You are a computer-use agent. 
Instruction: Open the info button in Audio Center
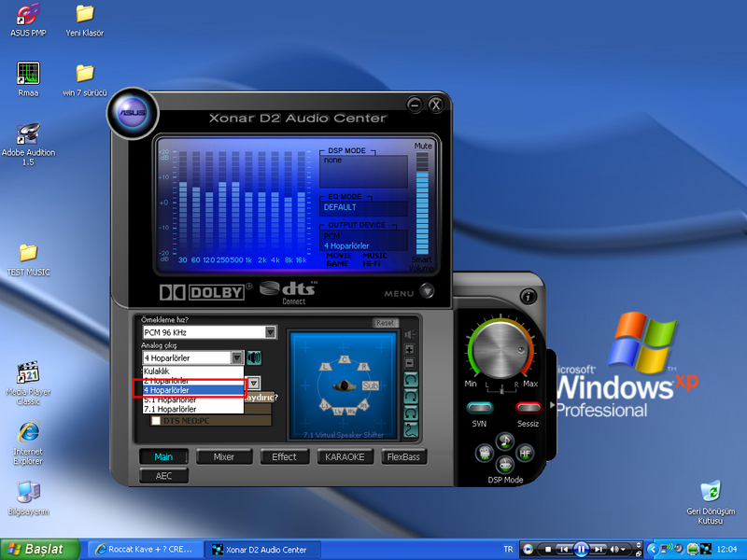click(x=528, y=297)
